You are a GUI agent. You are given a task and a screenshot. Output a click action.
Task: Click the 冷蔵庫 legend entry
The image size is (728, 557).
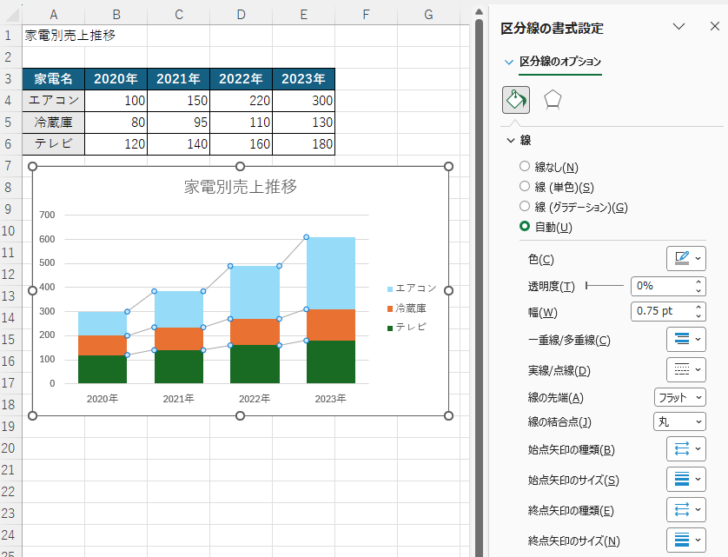pyautogui.click(x=407, y=308)
